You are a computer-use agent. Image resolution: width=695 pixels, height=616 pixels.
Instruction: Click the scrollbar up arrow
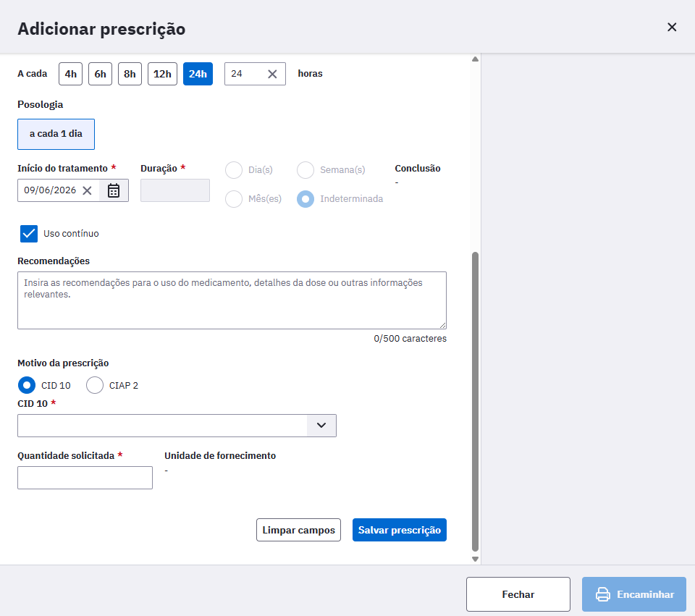pyautogui.click(x=475, y=59)
